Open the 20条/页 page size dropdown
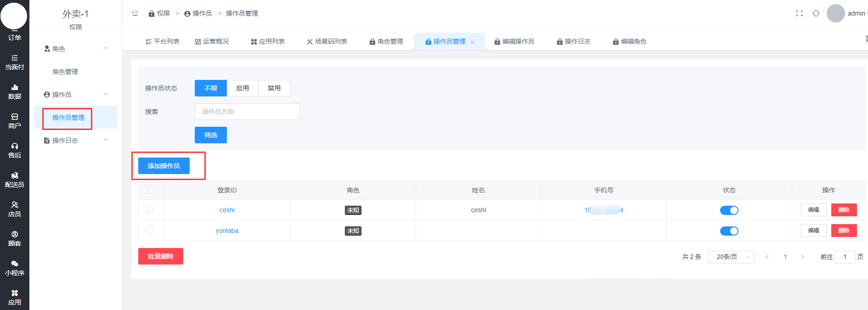 [x=731, y=257]
